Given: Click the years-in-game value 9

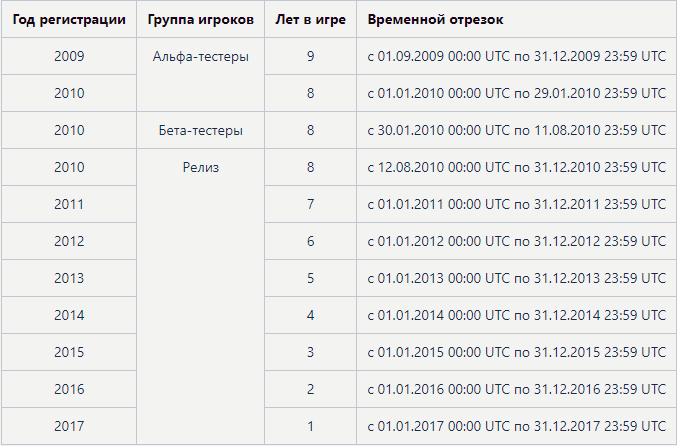Looking at the screenshot, I should [310, 57].
